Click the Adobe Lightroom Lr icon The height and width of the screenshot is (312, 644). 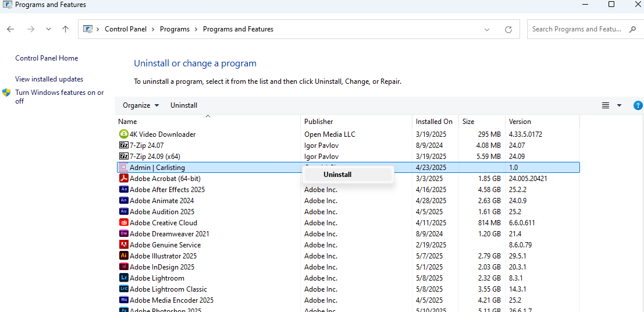tap(123, 278)
